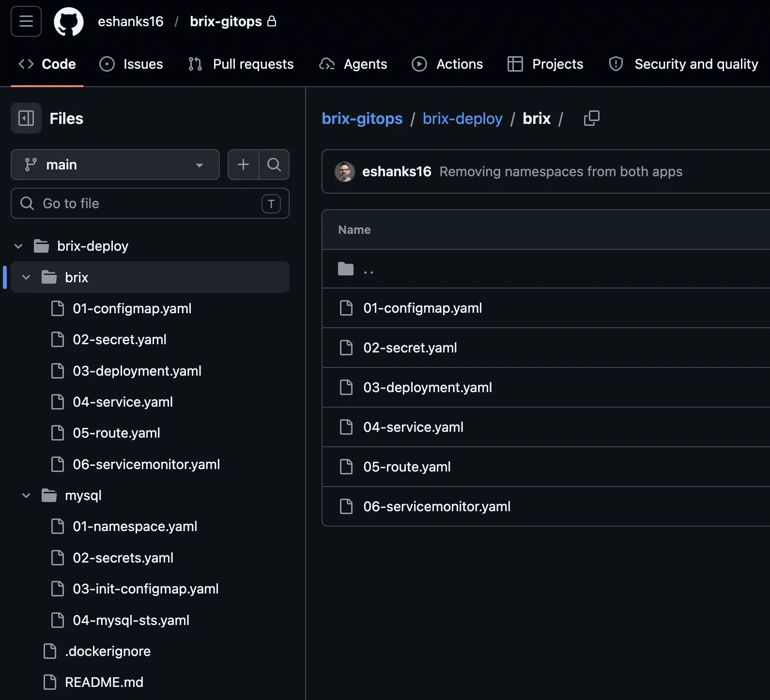Screen dimensions: 770x700
Task: Copy the path using copy icon
Action: tap(591, 118)
